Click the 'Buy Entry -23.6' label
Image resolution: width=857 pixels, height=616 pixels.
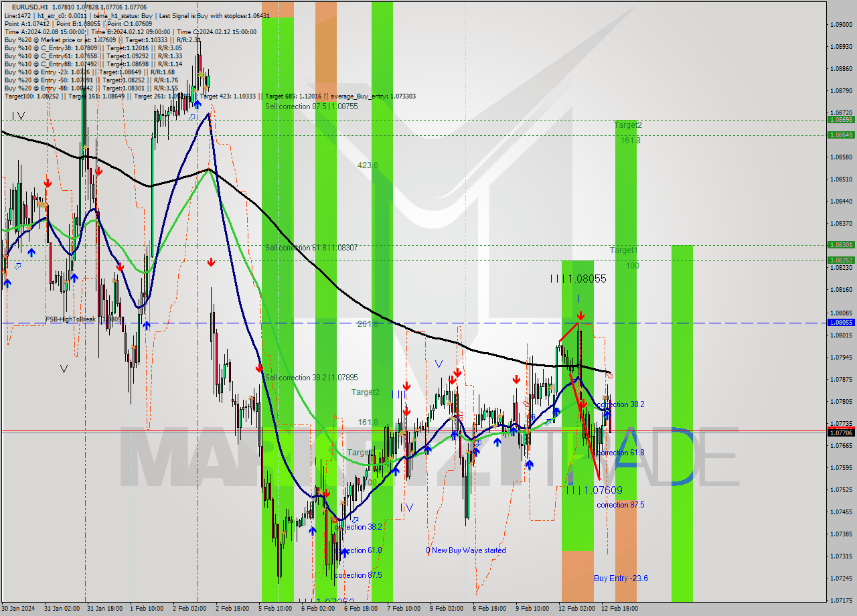[x=621, y=578]
